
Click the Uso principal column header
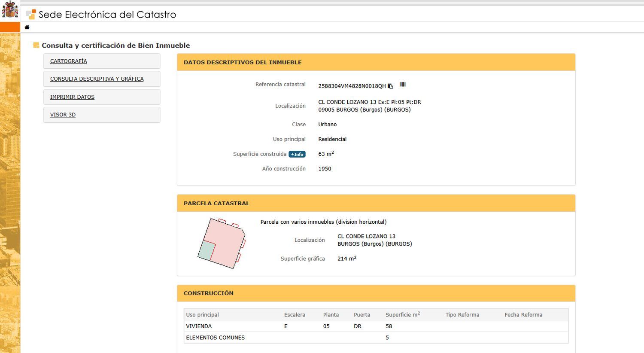(x=203, y=315)
